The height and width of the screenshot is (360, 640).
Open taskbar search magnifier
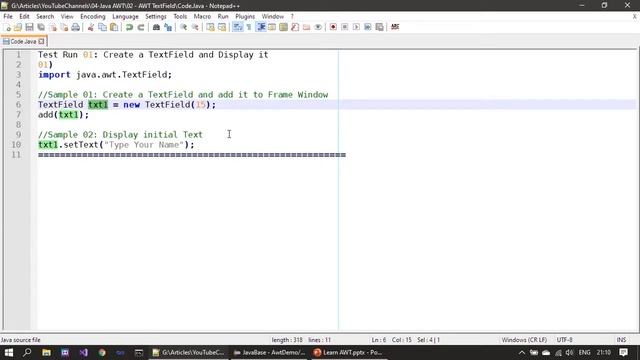(27, 352)
